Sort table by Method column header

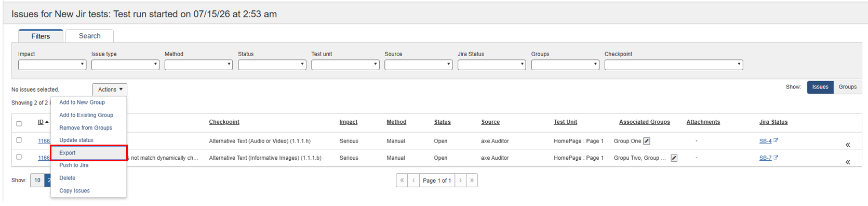click(x=396, y=122)
